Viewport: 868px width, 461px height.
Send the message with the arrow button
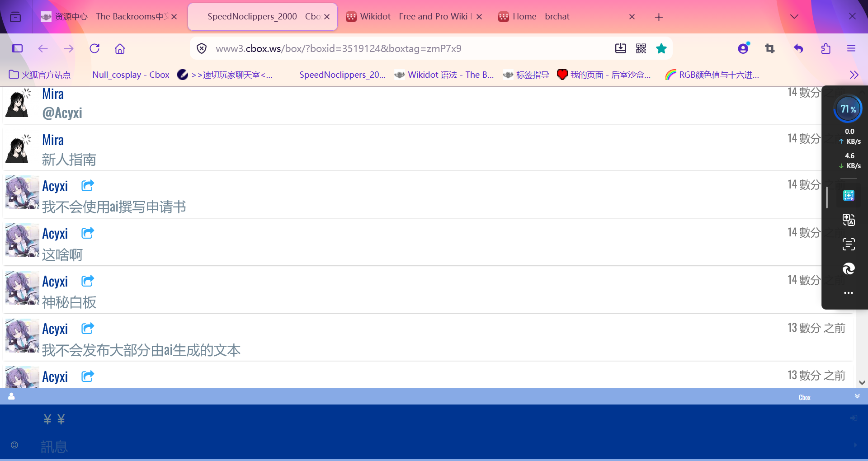tap(855, 445)
